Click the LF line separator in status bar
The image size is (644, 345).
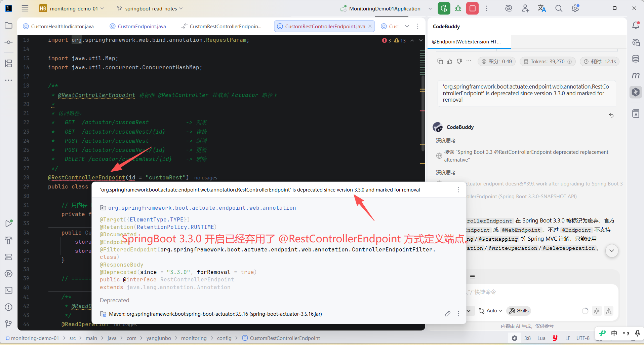567,338
